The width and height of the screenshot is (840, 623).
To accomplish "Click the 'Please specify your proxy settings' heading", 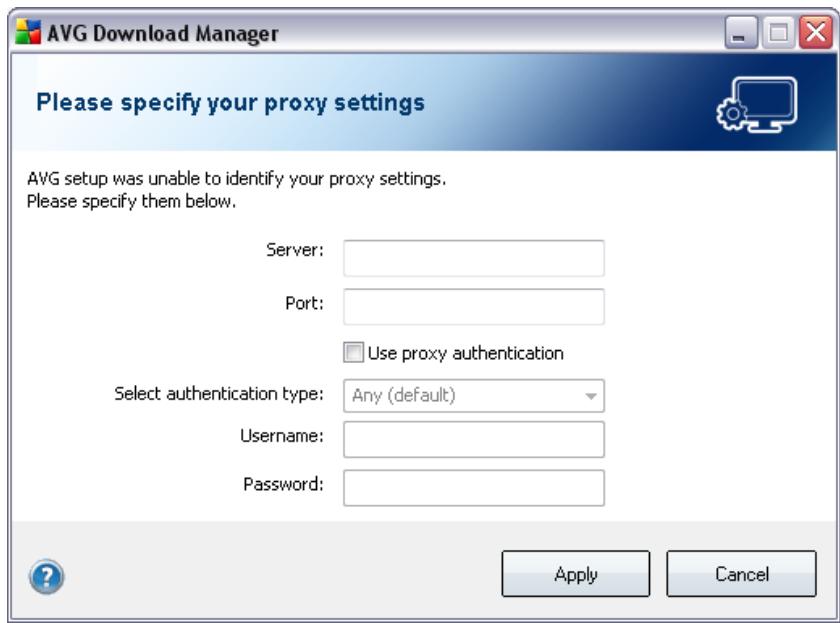I will point(230,103).
